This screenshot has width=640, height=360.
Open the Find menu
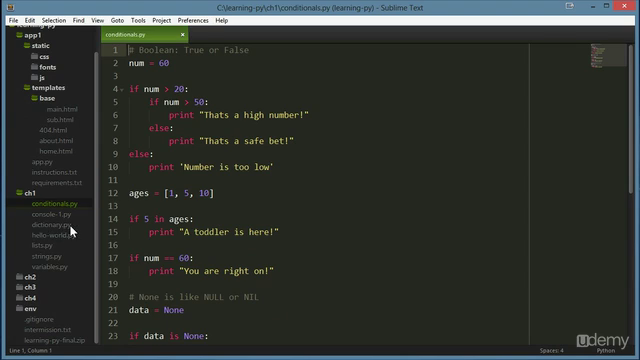pos(78,20)
